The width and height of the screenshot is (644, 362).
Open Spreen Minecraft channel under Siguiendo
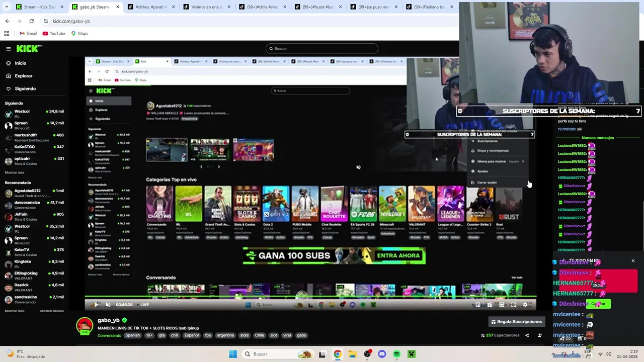[x=34, y=125]
